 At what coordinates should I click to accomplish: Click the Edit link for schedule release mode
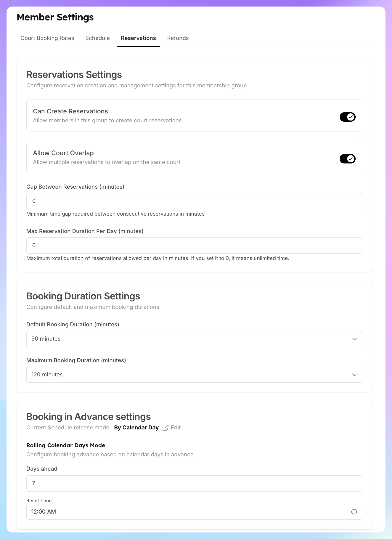tap(176, 427)
